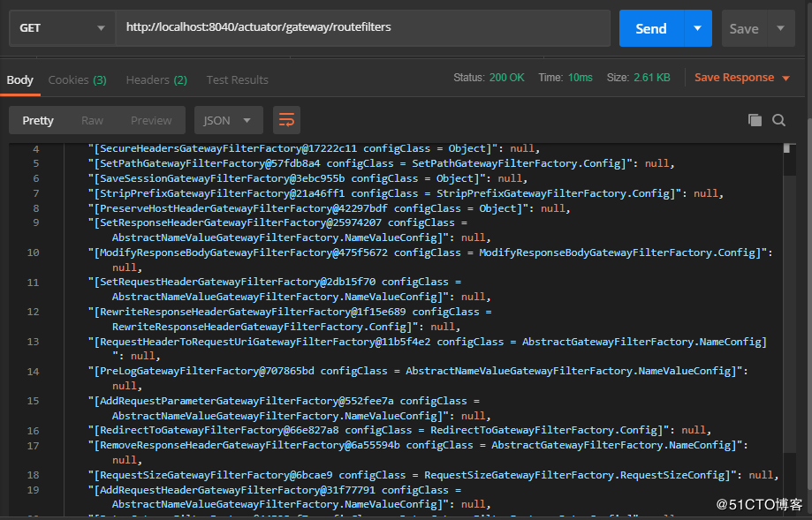Click the SaveSessionGatewayFilterFactory line 6
This screenshot has width=812, height=520.
point(307,178)
